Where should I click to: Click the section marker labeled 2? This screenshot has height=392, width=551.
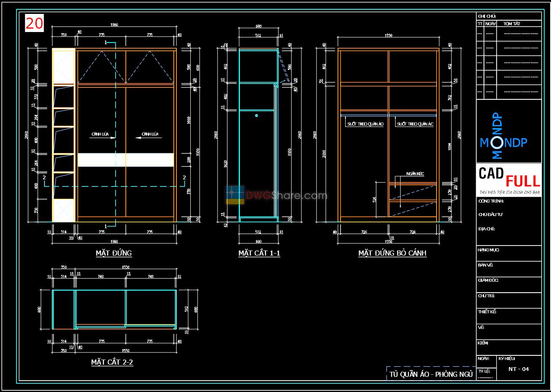click(44, 177)
